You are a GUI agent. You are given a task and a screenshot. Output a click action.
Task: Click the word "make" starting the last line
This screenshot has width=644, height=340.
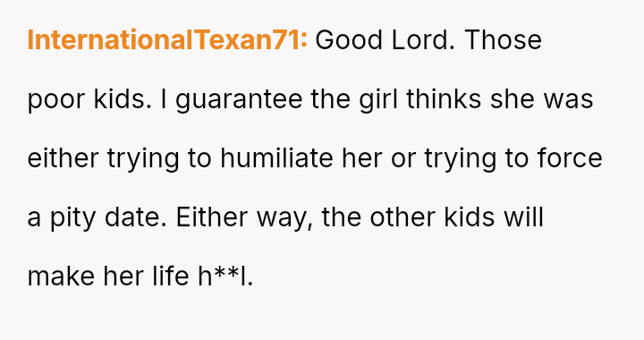tap(61, 276)
